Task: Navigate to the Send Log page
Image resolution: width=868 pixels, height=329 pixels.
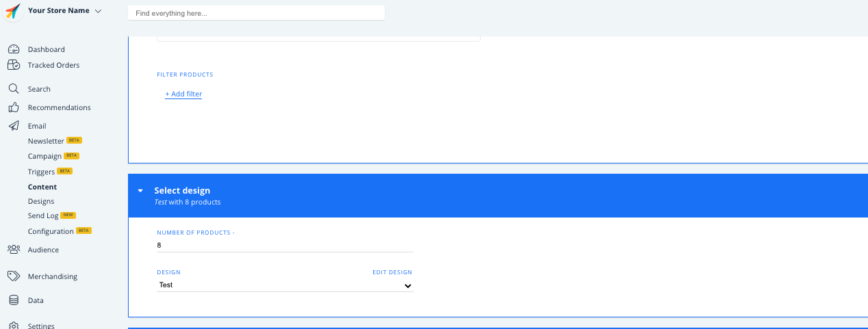Action: (x=43, y=216)
